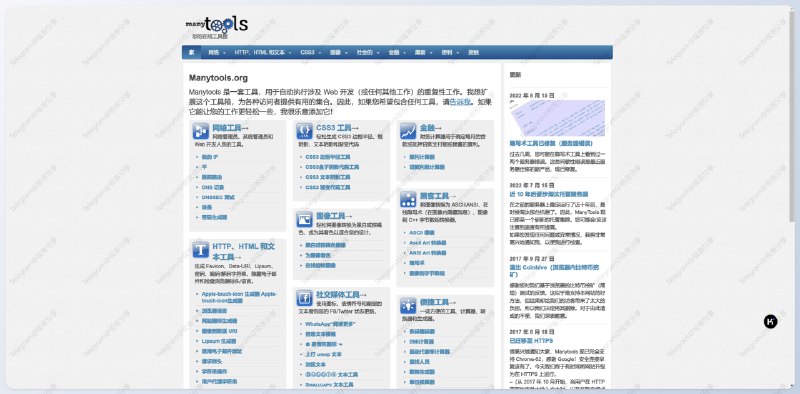Screen dimensions: 800x394
Task: Open the 黑客工具→ heading link
Action: (438, 196)
